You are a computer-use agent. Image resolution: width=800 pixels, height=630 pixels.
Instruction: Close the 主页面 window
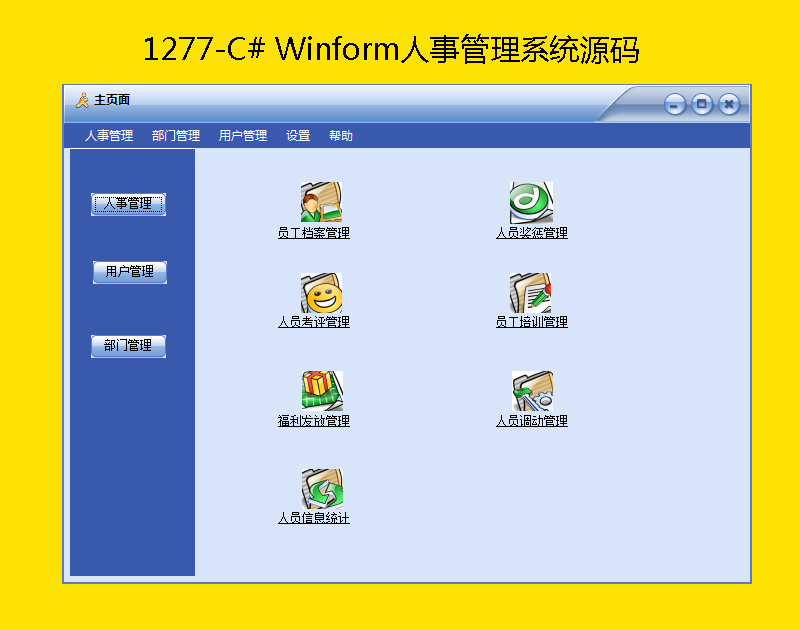pos(729,104)
